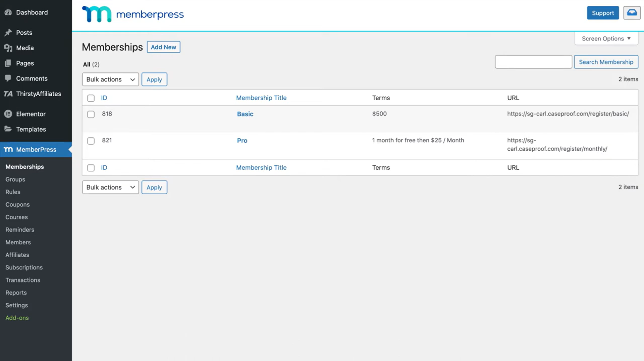Open Pages menu label
The width and height of the screenshot is (644, 361).
(25, 63)
